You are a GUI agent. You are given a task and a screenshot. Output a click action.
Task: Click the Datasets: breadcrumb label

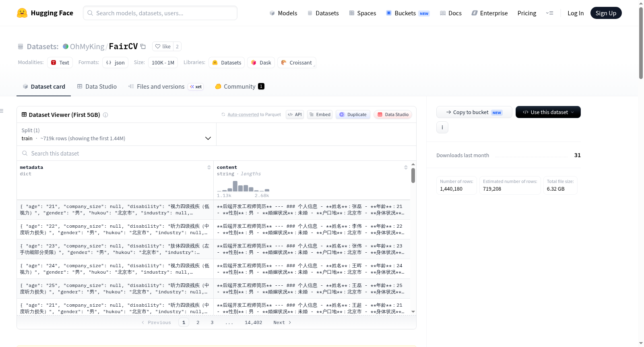[x=43, y=46]
